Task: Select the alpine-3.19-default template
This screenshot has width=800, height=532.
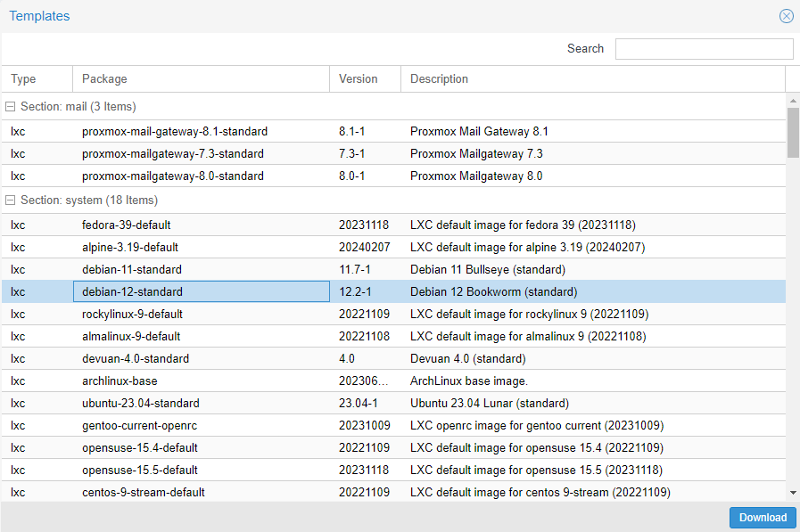Action: tap(130, 248)
